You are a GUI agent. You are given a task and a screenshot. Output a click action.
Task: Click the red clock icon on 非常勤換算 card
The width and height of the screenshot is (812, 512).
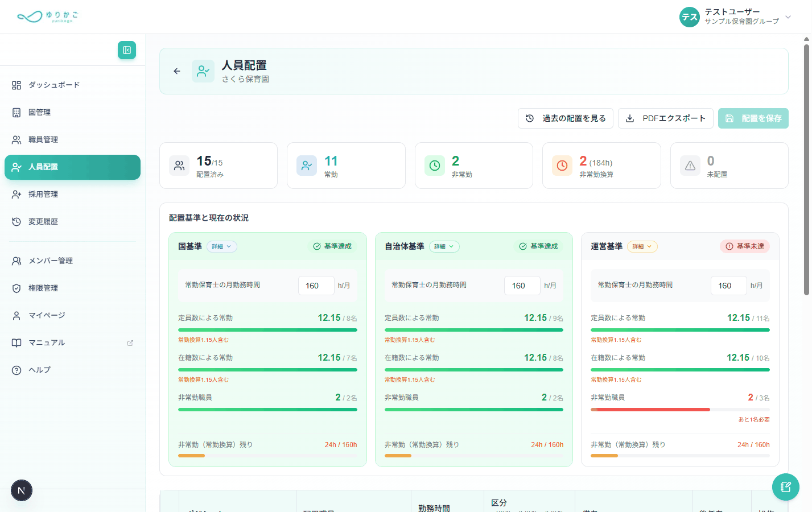click(x=562, y=166)
